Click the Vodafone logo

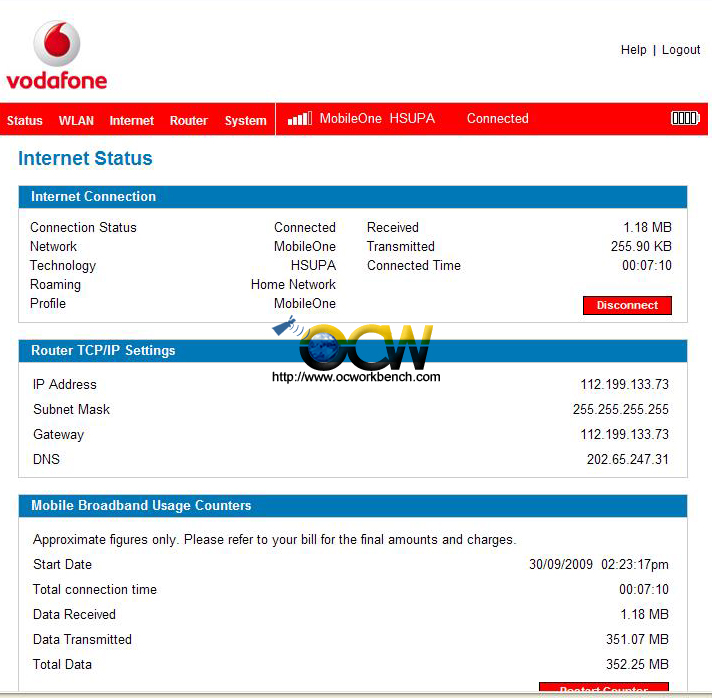coord(57,55)
